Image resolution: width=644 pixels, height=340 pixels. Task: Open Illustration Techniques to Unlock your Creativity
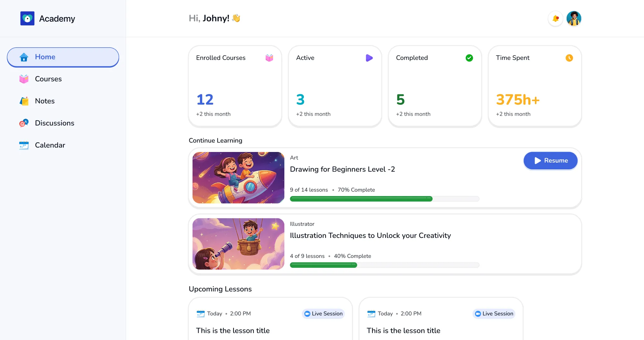coord(370,236)
